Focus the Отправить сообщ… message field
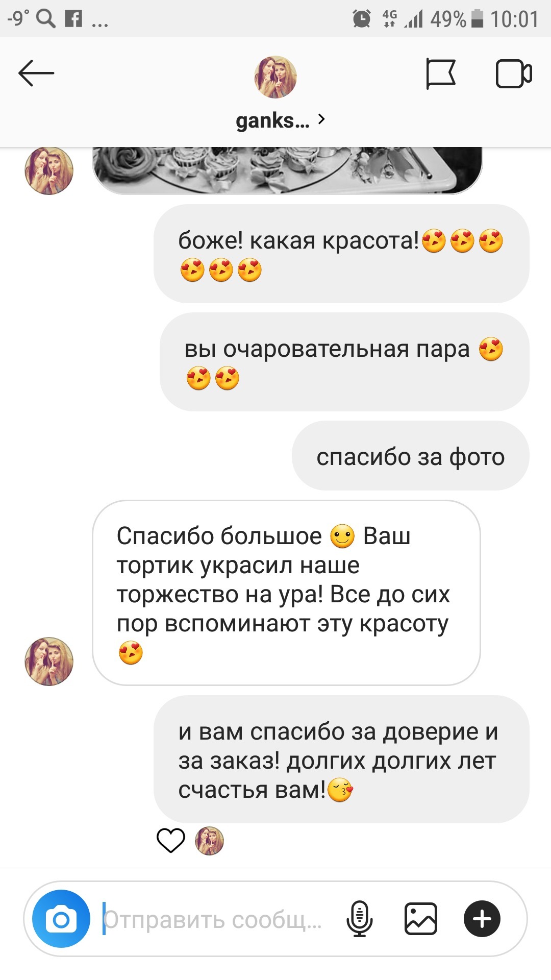 coord(214,919)
